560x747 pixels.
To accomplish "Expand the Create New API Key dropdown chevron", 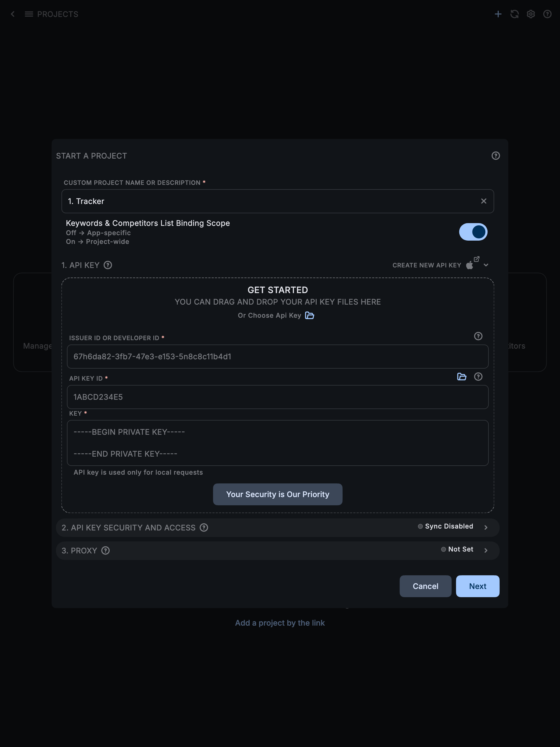I will pos(486,265).
